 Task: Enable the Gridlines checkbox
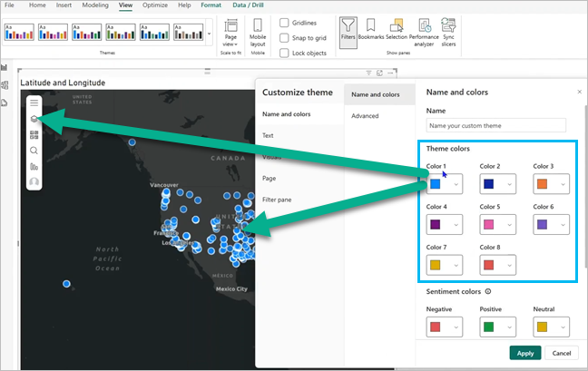coord(285,23)
